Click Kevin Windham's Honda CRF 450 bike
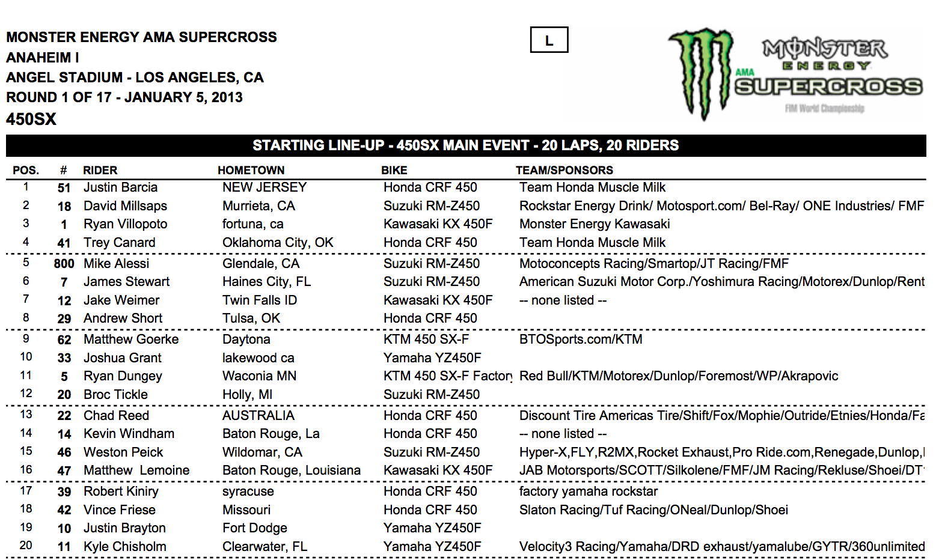The image size is (939, 560). point(430,434)
